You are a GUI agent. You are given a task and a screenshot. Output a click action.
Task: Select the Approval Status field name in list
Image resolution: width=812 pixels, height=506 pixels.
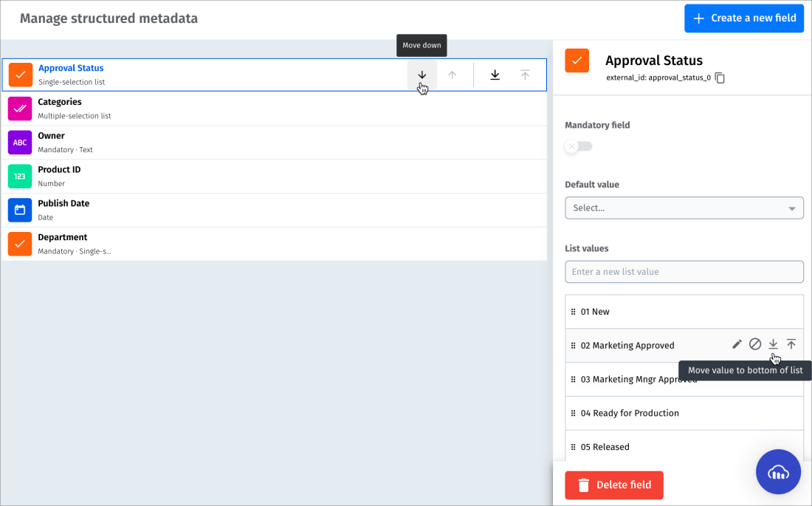click(71, 68)
